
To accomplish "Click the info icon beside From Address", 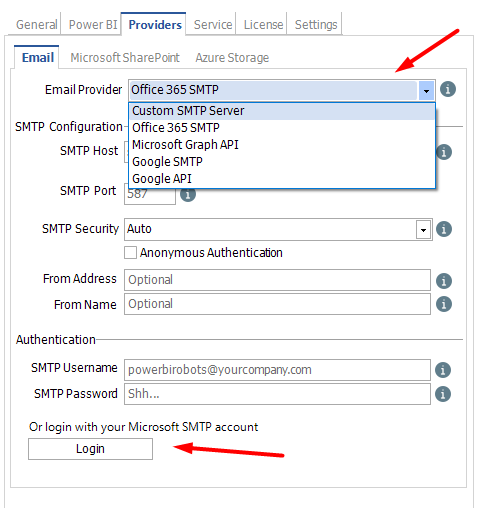I will pyautogui.click(x=444, y=281).
